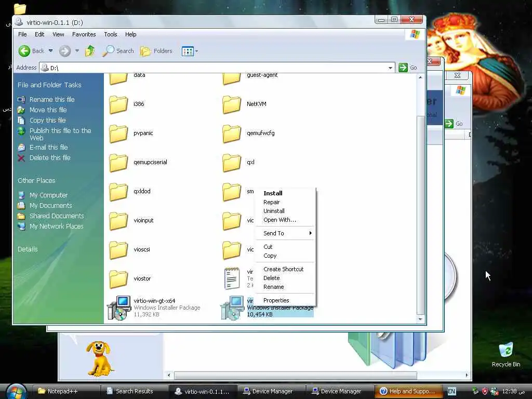
Task: Select the qxldod folder icon
Action: pos(118,192)
